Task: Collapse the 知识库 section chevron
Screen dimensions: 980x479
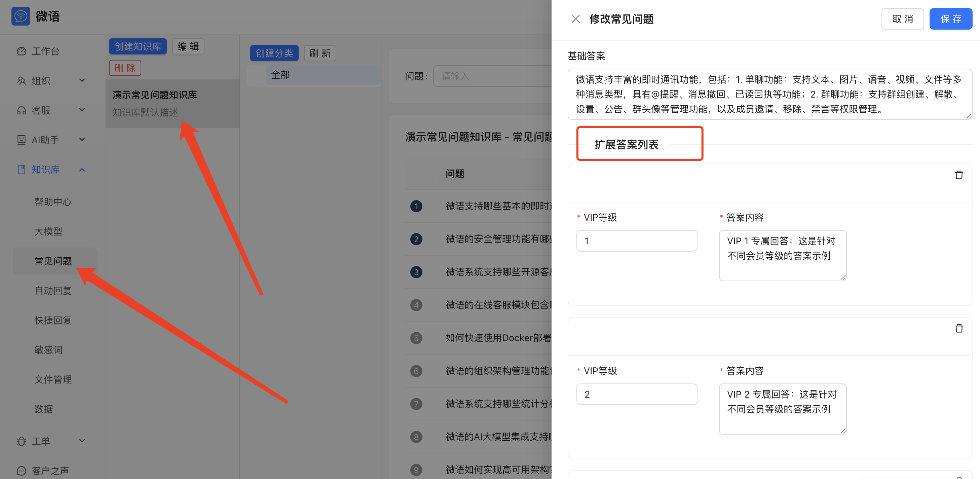Action: 82,169
